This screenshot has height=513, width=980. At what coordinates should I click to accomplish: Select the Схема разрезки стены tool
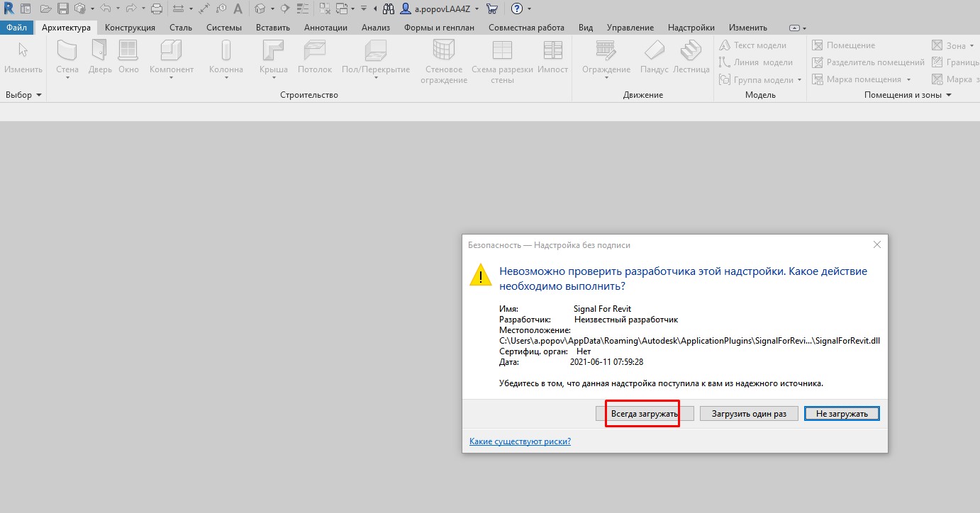pos(502,61)
